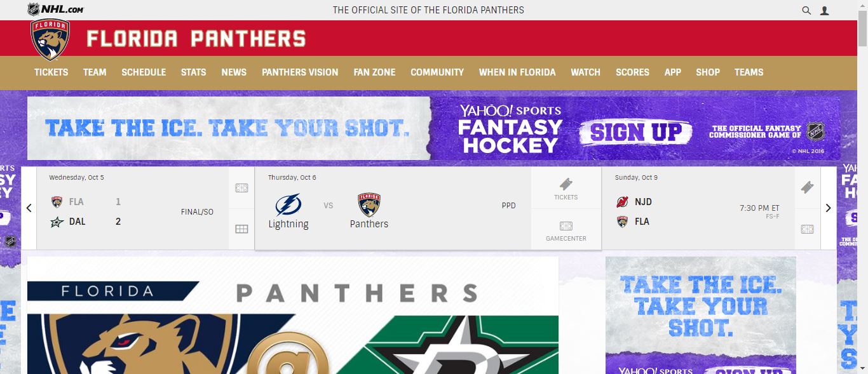Click the Florida Panthers team logo
The image size is (868, 374).
click(x=50, y=39)
